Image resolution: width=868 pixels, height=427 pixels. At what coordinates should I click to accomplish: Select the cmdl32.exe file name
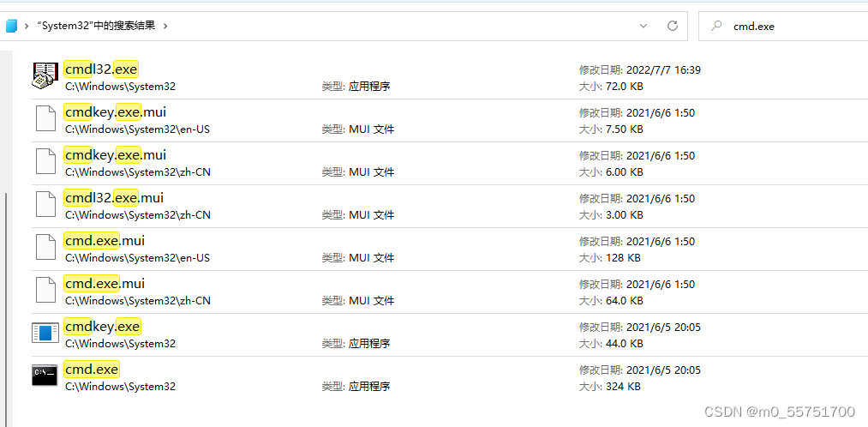101,69
